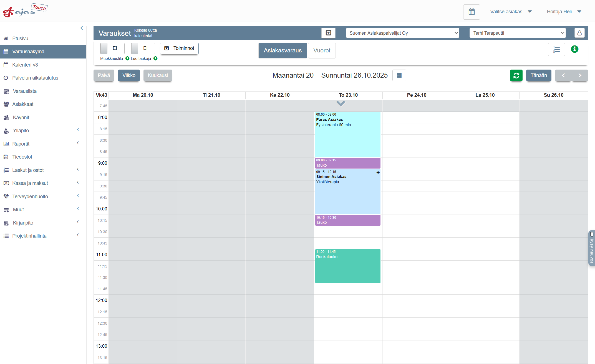Screen dimensions: 595x364
Task: Open the date picker calendar icon
Action: pyautogui.click(x=399, y=75)
